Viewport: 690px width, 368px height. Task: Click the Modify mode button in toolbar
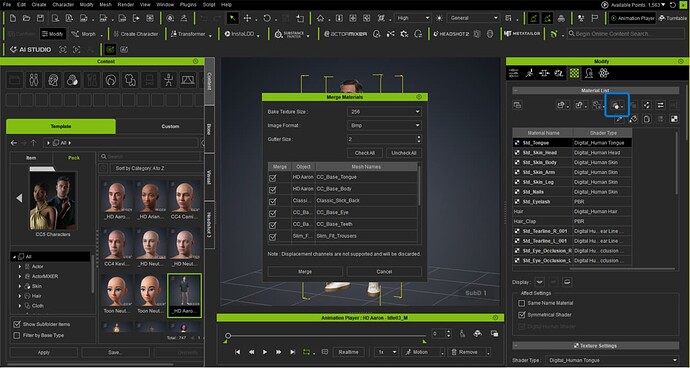click(52, 34)
